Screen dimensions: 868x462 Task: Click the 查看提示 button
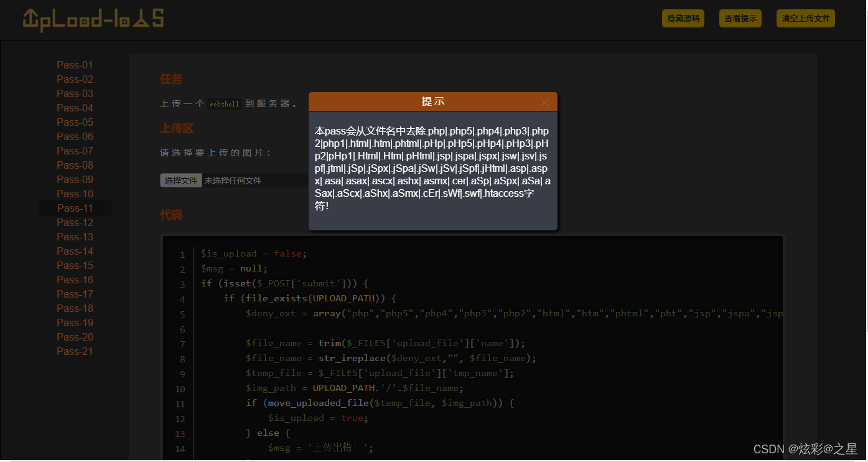coord(740,19)
